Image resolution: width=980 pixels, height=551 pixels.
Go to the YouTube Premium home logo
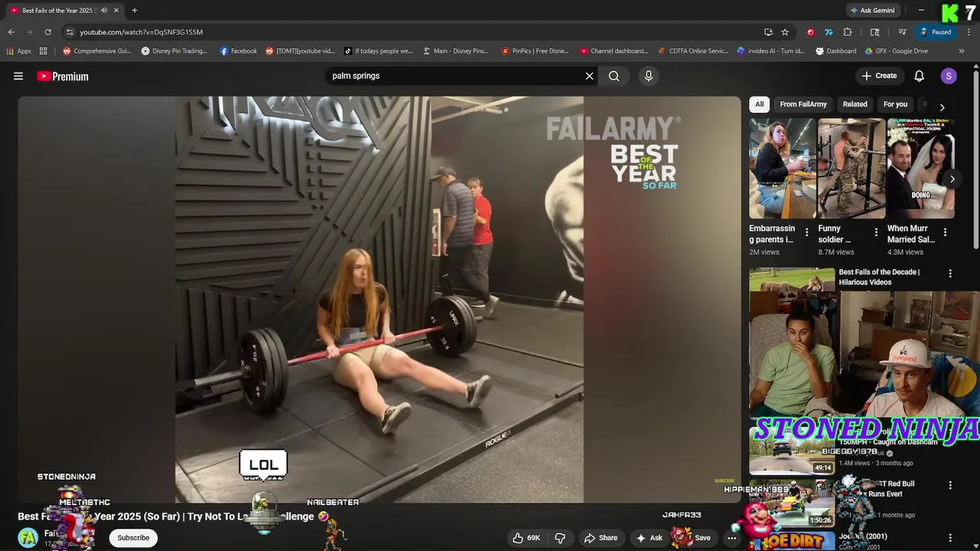point(63,76)
